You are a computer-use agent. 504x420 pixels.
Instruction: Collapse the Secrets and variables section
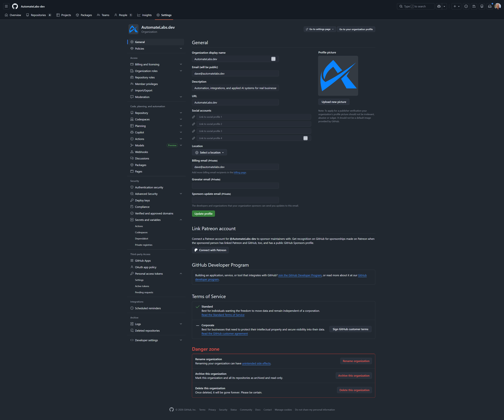(x=181, y=220)
